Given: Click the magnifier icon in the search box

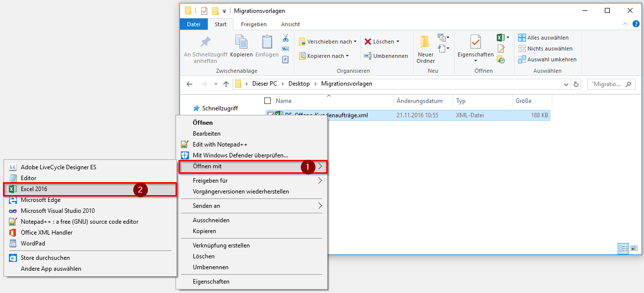Looking at the screenshot, I should [x=629, y=84].
